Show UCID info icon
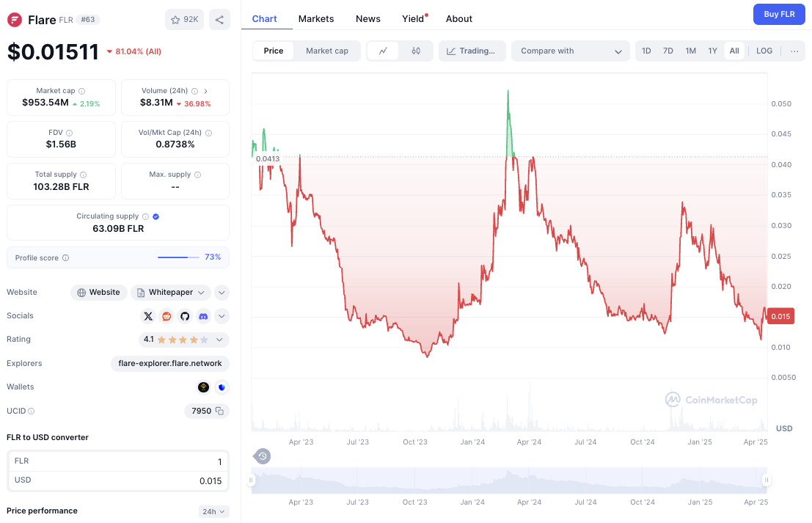The image size is (812, 523). click(31, 412)
